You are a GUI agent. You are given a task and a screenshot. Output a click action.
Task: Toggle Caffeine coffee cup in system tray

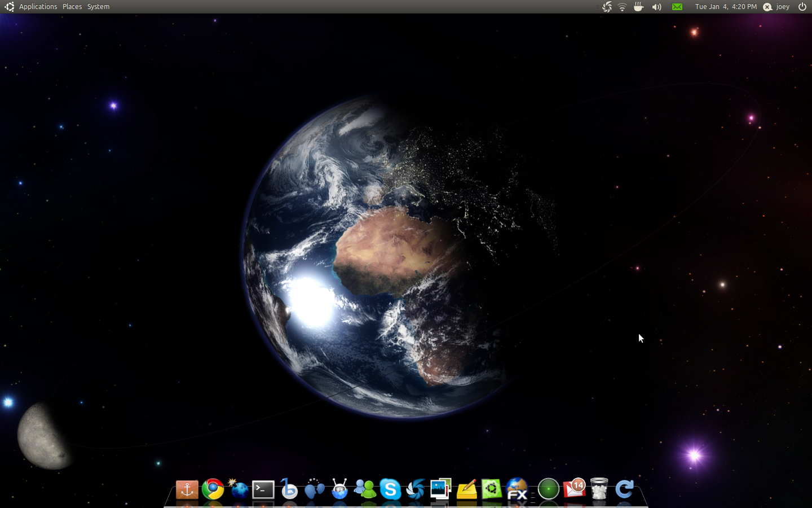[639, 7]
